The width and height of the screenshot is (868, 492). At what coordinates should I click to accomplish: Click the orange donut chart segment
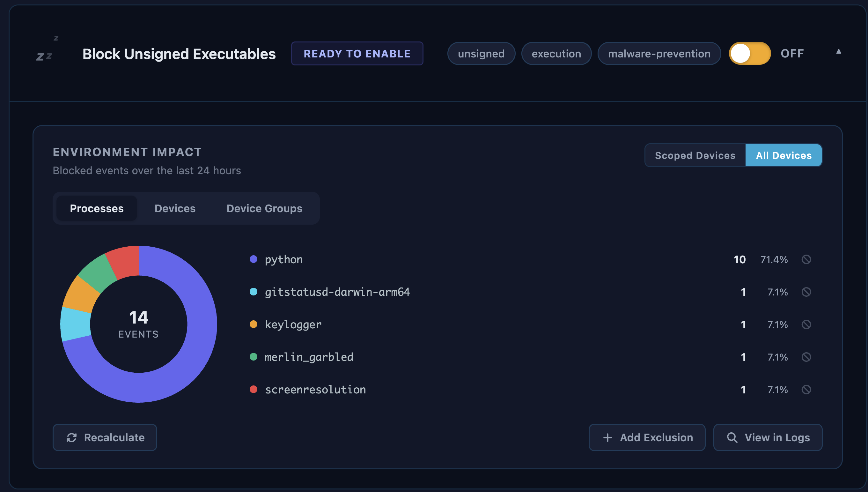pos(81,295)
